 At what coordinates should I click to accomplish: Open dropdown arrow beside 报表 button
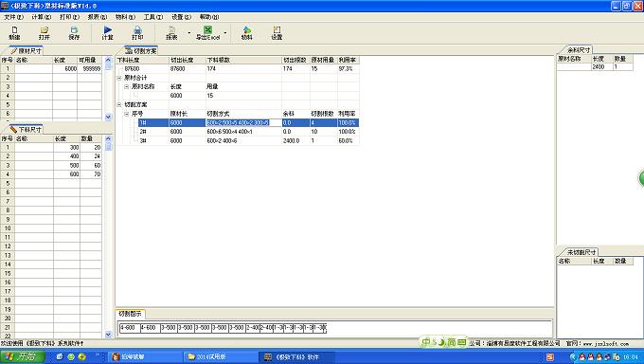coord(188,33)
